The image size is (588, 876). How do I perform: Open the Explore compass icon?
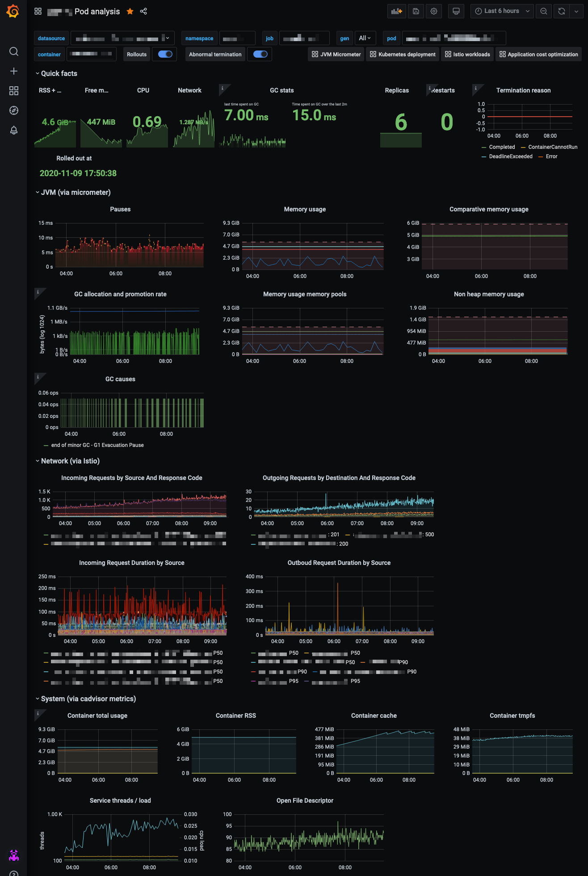(x=14, y=110)
